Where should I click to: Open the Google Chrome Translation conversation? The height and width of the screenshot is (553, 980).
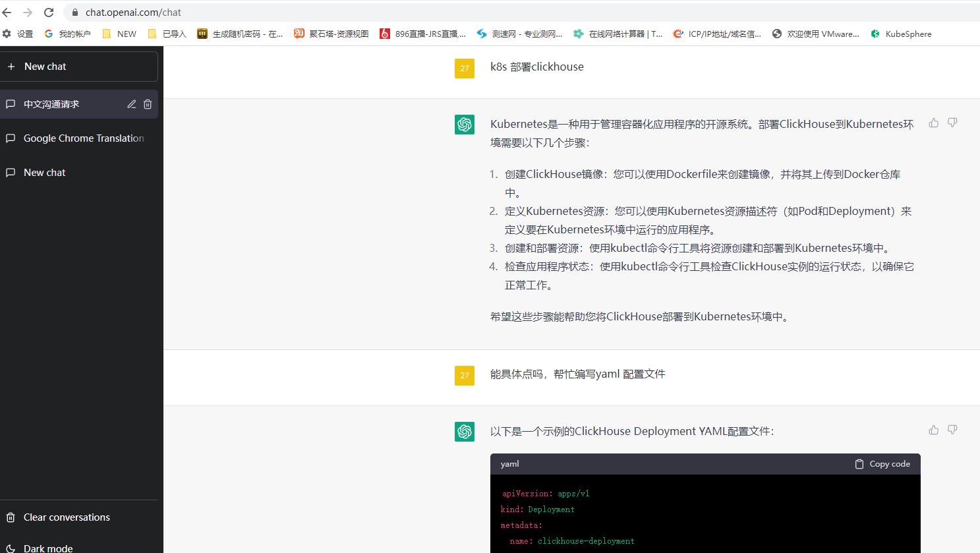pos(83,138)
